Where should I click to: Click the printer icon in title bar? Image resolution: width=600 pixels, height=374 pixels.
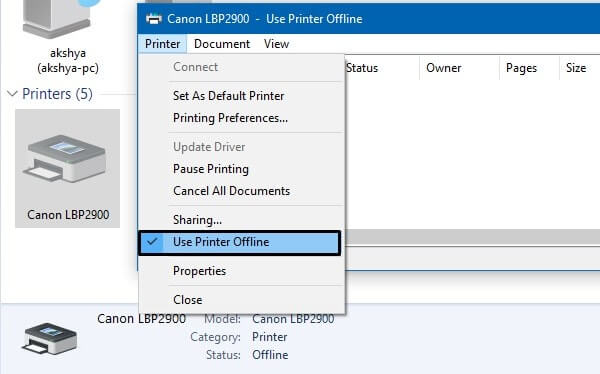tap(154, 19)
